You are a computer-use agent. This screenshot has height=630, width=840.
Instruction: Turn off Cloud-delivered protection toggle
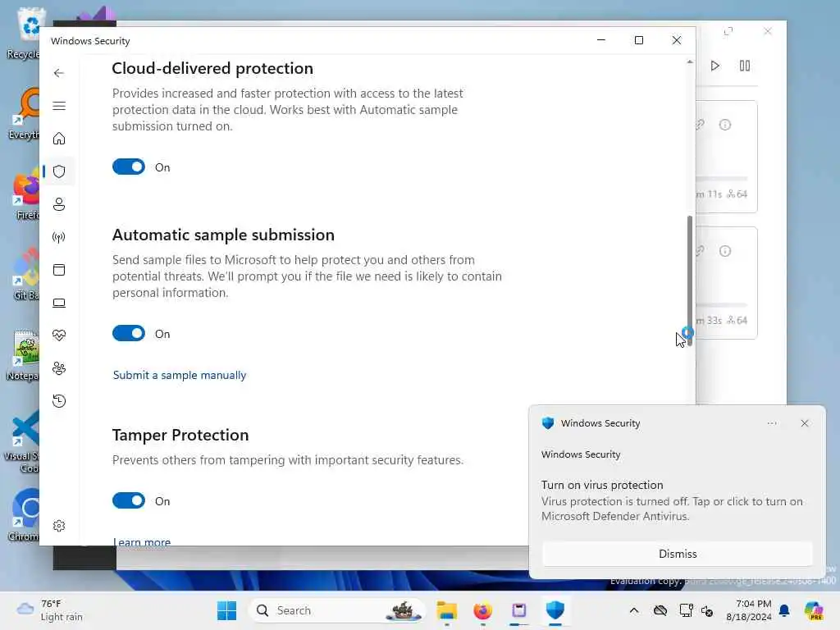[129, 167]
